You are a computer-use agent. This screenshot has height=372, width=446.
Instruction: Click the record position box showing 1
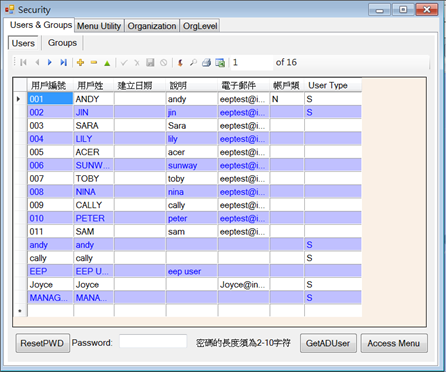coord(252,62)
